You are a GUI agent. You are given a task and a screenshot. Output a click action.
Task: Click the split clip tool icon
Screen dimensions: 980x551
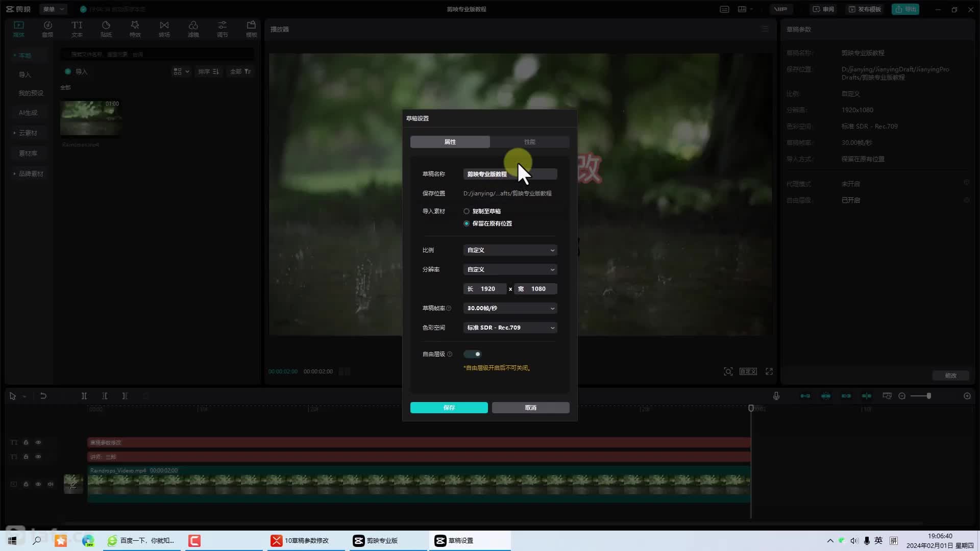[x=84, y=396]
